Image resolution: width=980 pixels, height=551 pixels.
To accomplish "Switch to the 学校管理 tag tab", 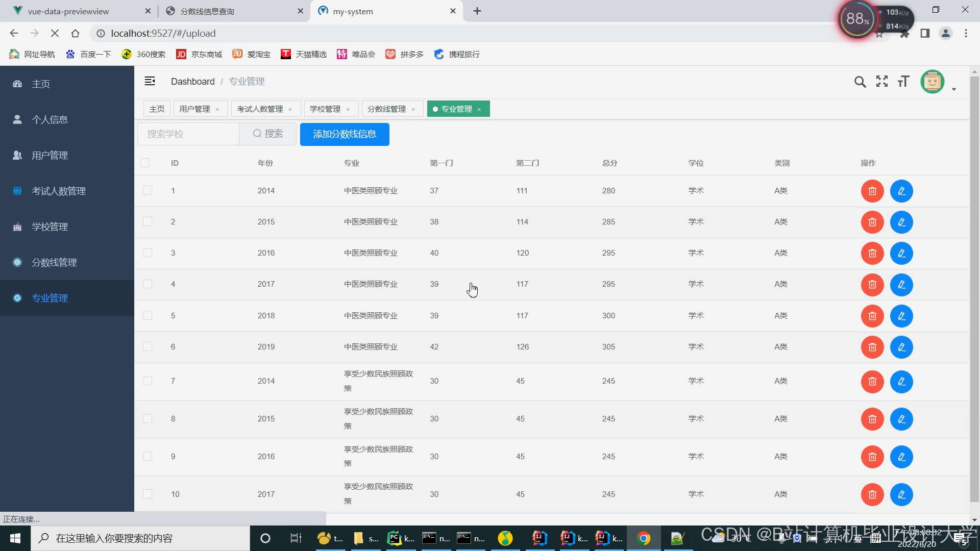I will click(x=325, y=109).
